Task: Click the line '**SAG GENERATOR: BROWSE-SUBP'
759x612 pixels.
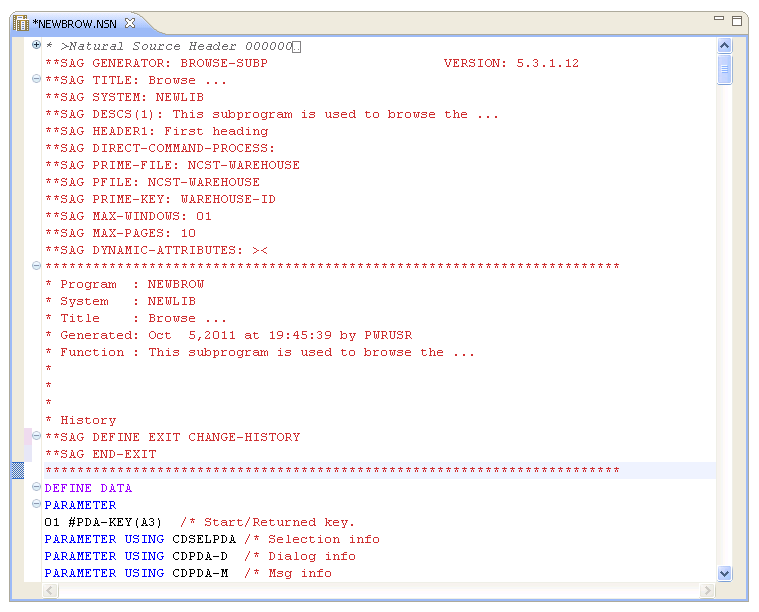Action: click(x=156, y=63)
